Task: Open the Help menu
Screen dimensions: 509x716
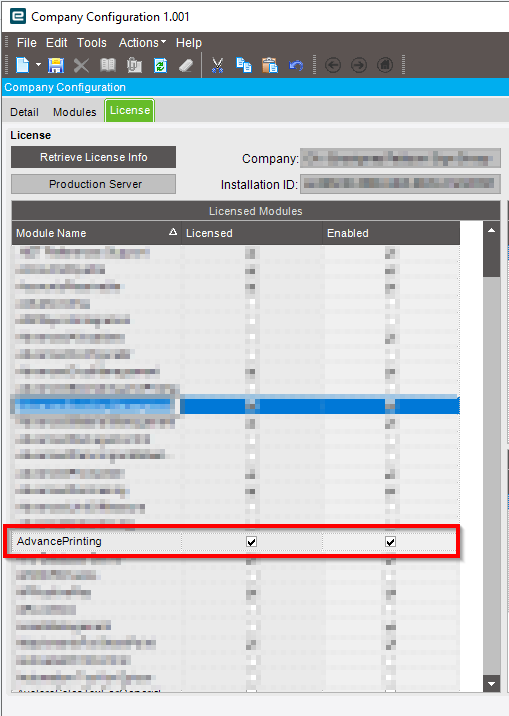Action: [189, 42]
